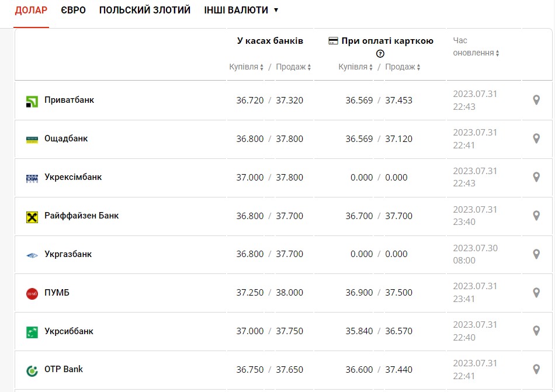Screen dimensions: 555x392
Task: Click OTP Bank cash buy rate 36.750
Action: click(250, 370)
